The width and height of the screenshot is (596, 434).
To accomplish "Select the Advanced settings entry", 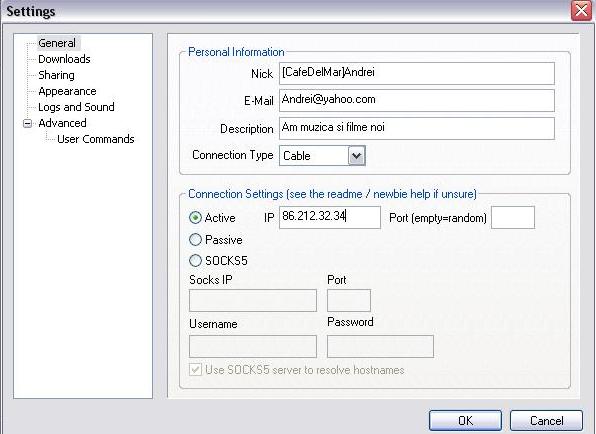I will pyautogui.click(x=62, y=123).
